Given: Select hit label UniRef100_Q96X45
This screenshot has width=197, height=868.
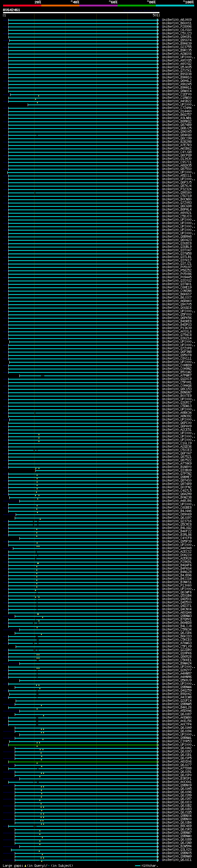Looking at the screenshot, I should point(177,131).
